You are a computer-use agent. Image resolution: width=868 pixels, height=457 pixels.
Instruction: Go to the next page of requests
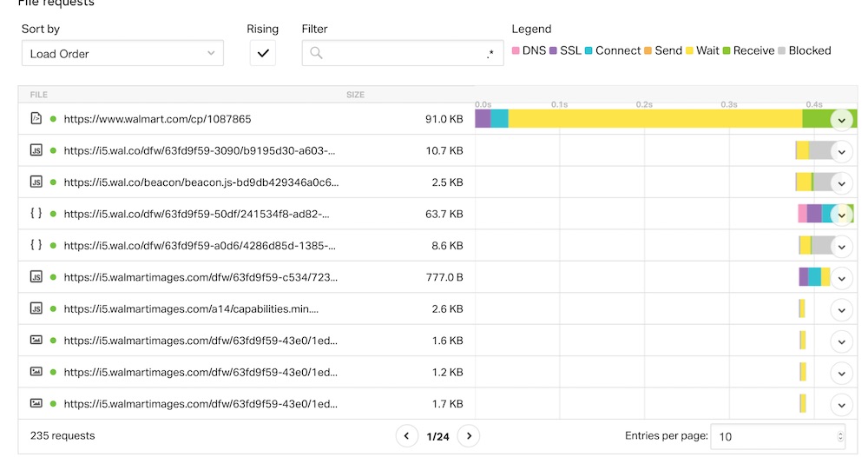coord(469,436)
